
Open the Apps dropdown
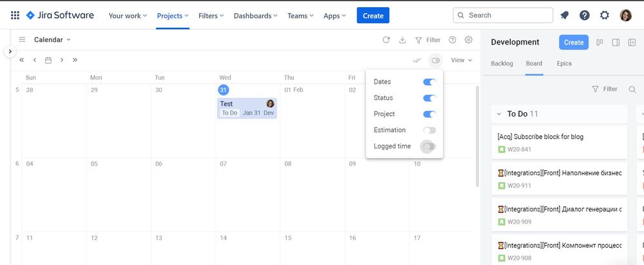tap(335, 15)
